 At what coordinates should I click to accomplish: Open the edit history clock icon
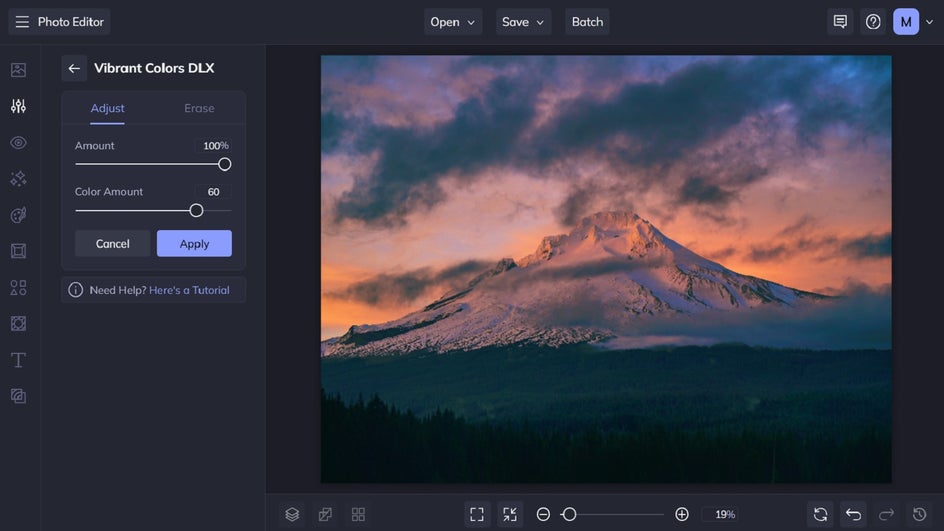919,514
